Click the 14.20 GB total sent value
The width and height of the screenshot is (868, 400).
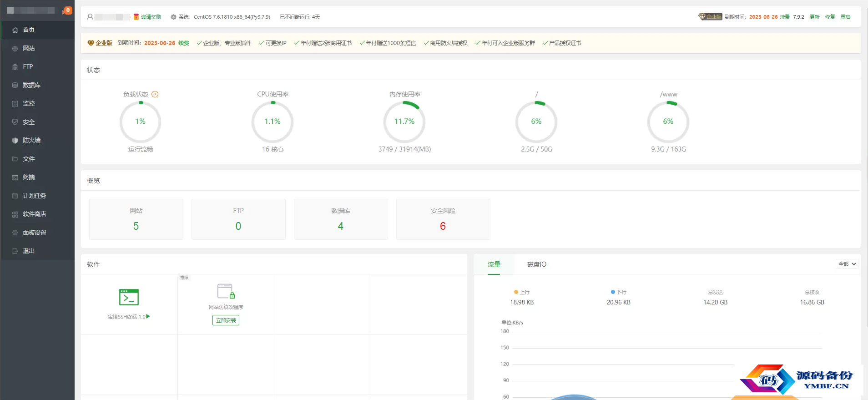coord(716,302)
